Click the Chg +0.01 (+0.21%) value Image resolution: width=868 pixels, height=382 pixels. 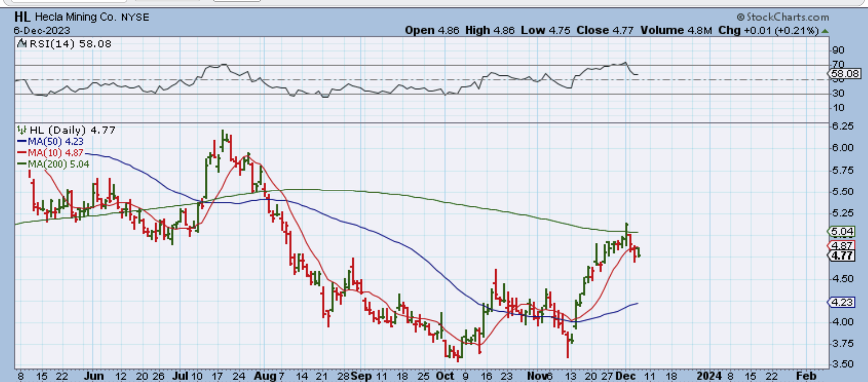pos(769,31)
